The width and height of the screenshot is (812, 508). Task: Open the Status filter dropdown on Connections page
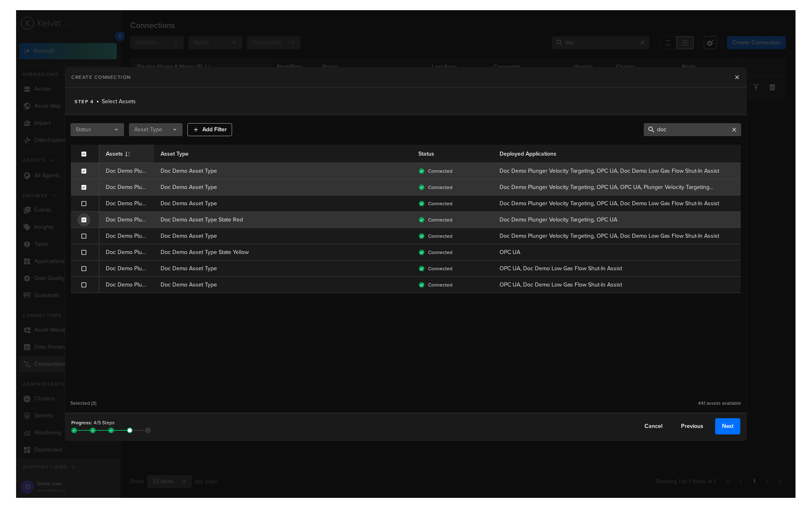point(215,43)
